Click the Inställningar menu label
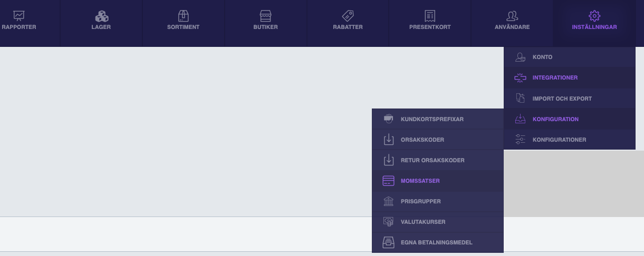The height and width of the screenshot is (256, 644). coord(594,27)
